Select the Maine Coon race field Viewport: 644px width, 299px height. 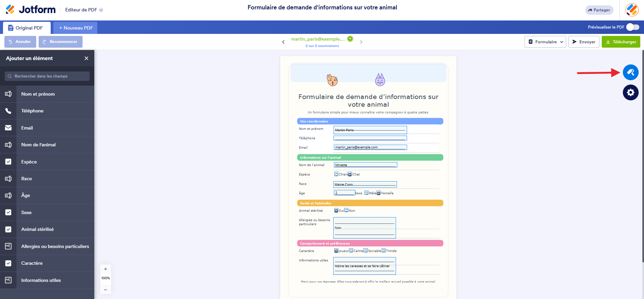click(x=365, y=184)
